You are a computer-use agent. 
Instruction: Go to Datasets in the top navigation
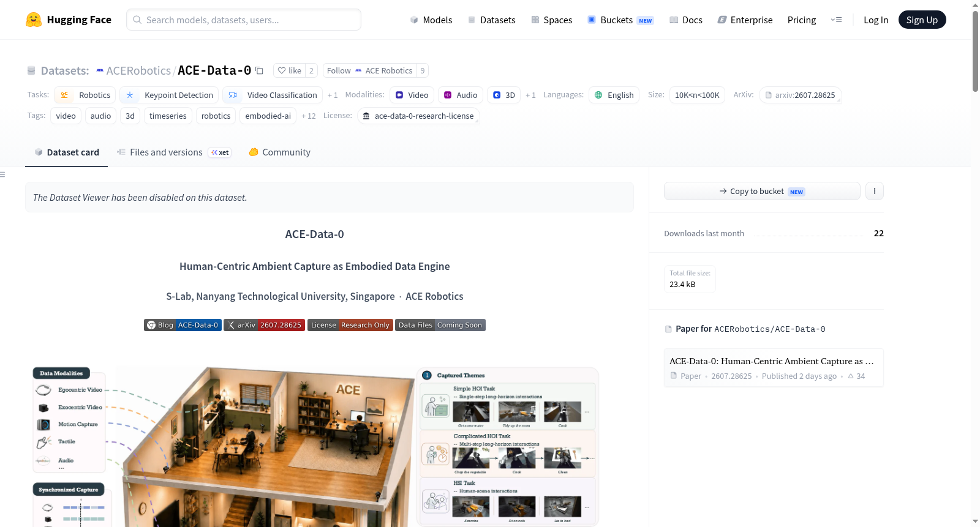pos(491,20)
